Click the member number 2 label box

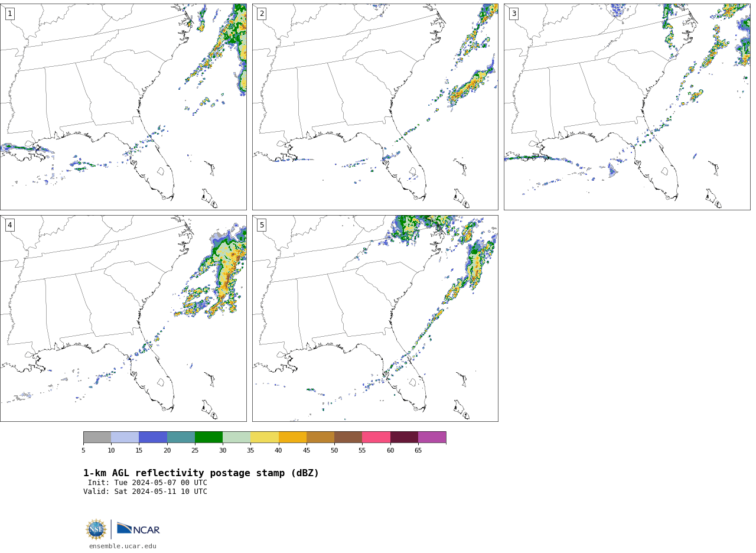click(262, 14)
